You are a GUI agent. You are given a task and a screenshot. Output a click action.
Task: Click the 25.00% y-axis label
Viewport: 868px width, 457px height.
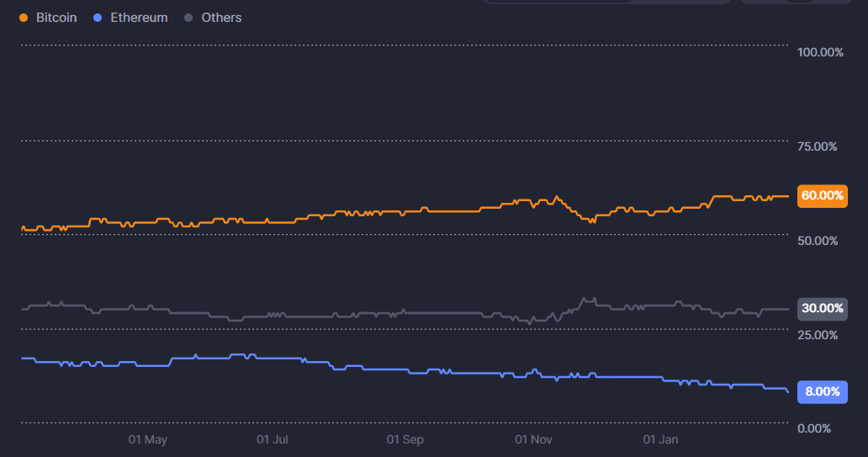(x=817, y=335)
